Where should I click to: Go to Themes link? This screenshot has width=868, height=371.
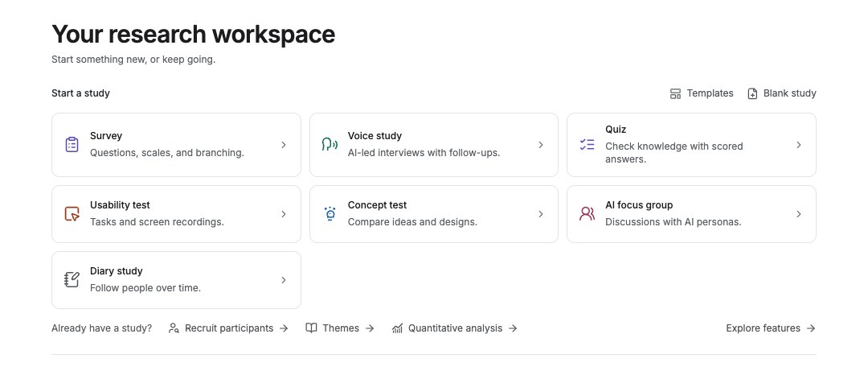coord(341,328)
